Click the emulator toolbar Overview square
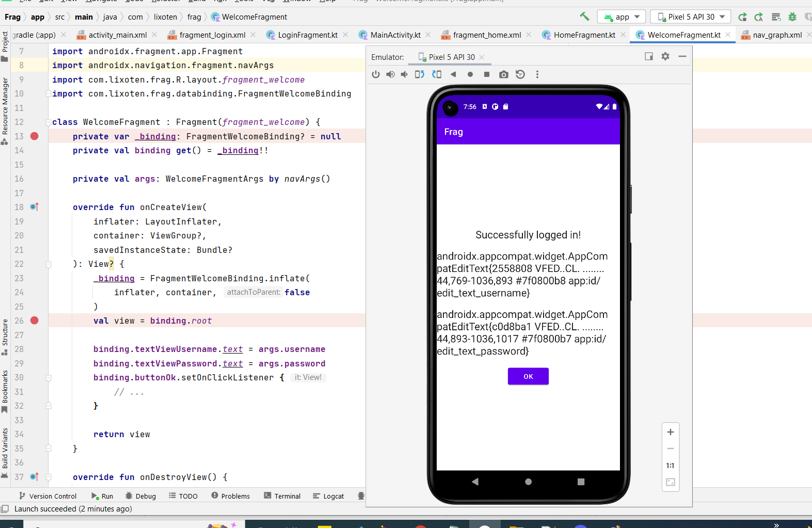 tap(487, 74)
